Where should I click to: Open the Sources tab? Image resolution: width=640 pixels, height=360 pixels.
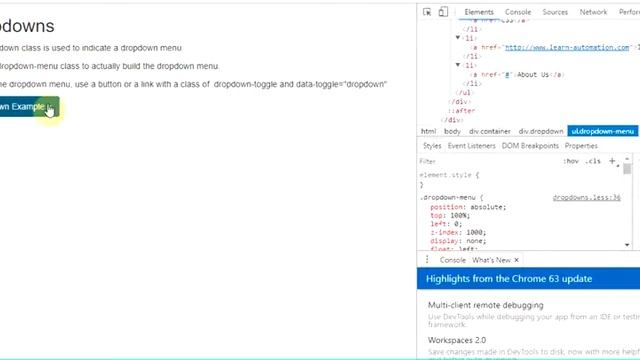(x=555, y=12)
